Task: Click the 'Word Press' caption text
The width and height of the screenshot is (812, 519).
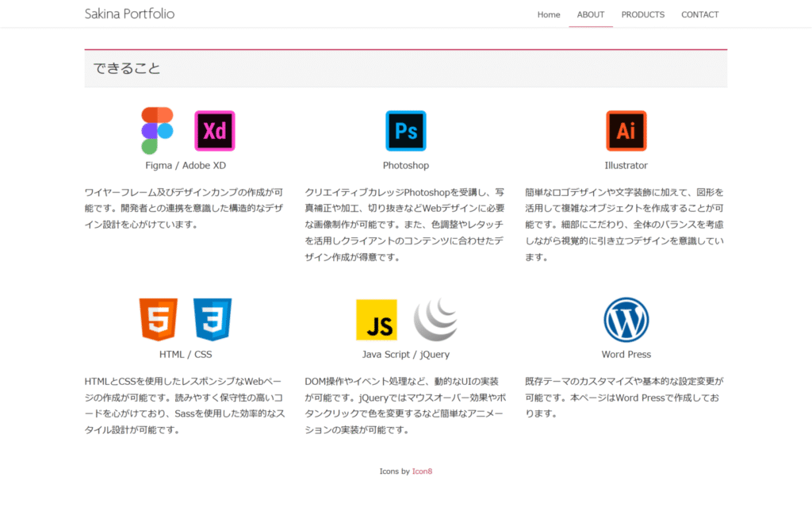Action: pos(626,355)
